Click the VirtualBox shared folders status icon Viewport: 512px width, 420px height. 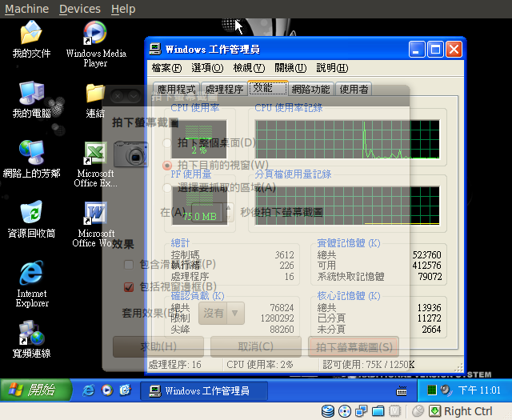378,411
